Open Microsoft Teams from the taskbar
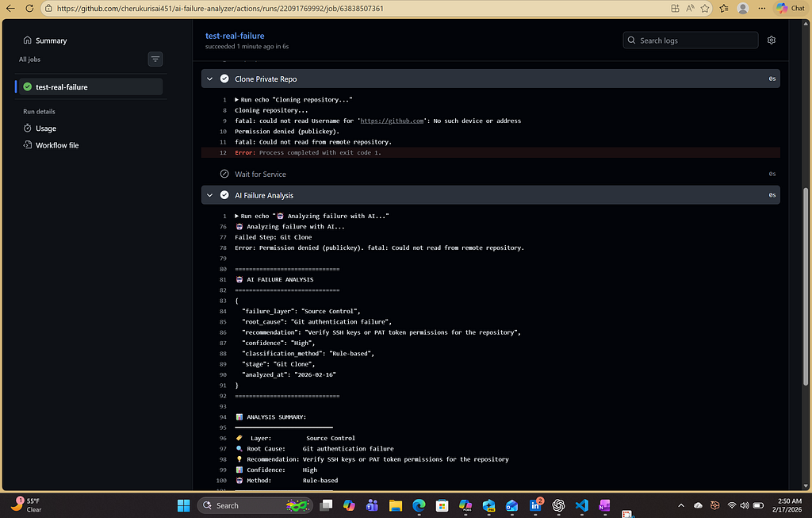This screenshot has width=812, height=518. tap(372, 505)
